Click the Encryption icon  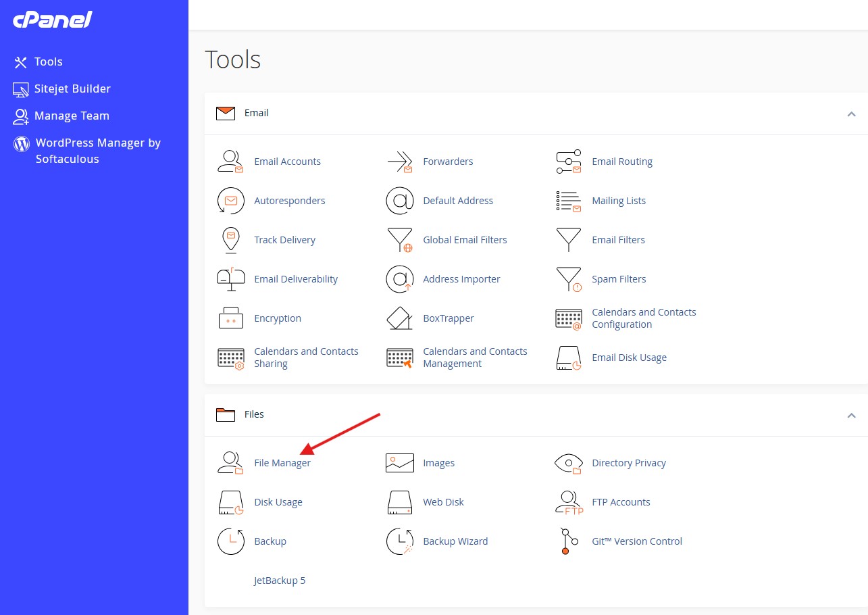(x=230, y=318)
